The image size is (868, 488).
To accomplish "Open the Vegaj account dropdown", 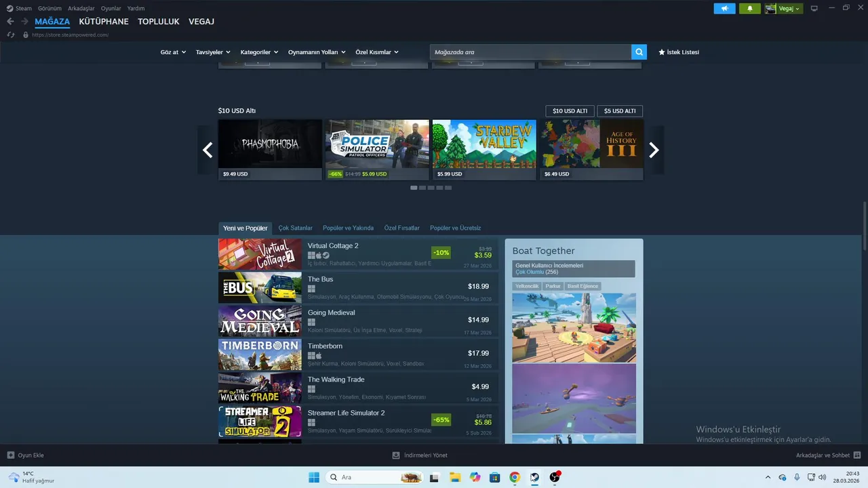I will (784, 9).
